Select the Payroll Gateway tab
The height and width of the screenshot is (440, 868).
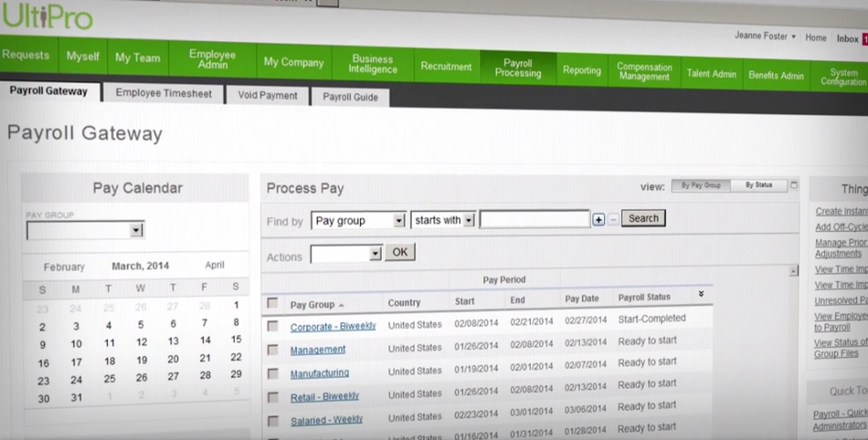click(x=48, y=91)
